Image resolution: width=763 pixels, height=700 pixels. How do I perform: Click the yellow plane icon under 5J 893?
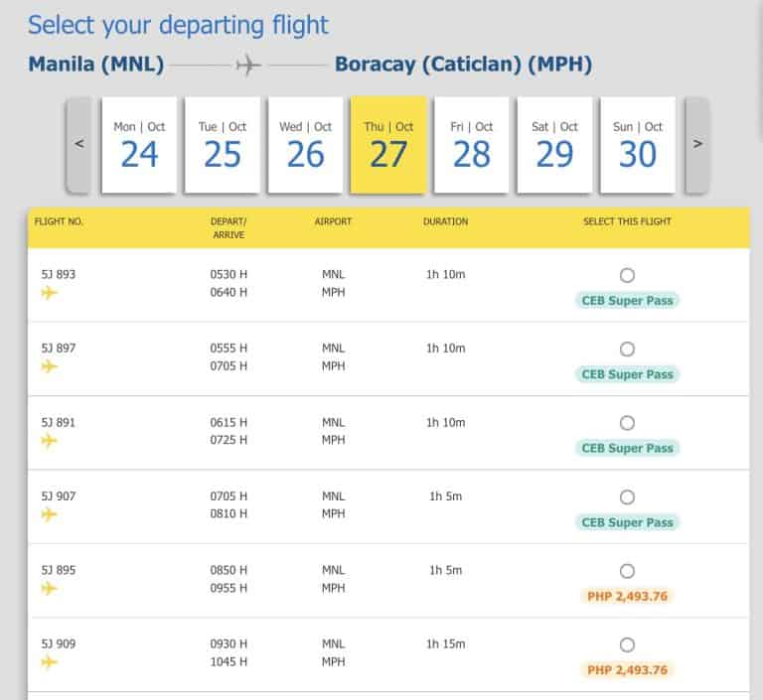coord(49,293)
